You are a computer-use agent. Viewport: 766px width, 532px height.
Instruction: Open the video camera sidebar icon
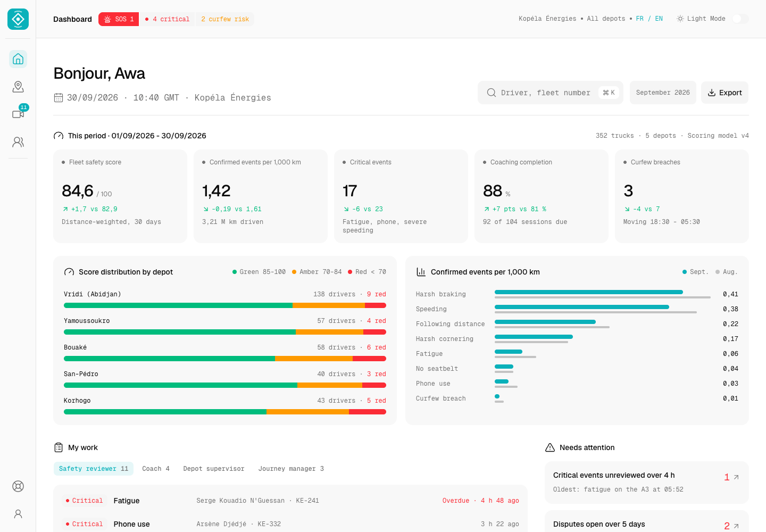[18, 114]
